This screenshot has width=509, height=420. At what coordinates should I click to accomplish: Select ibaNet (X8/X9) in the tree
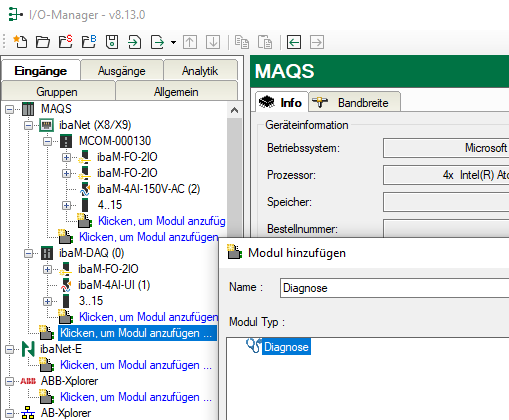[95, 125]
